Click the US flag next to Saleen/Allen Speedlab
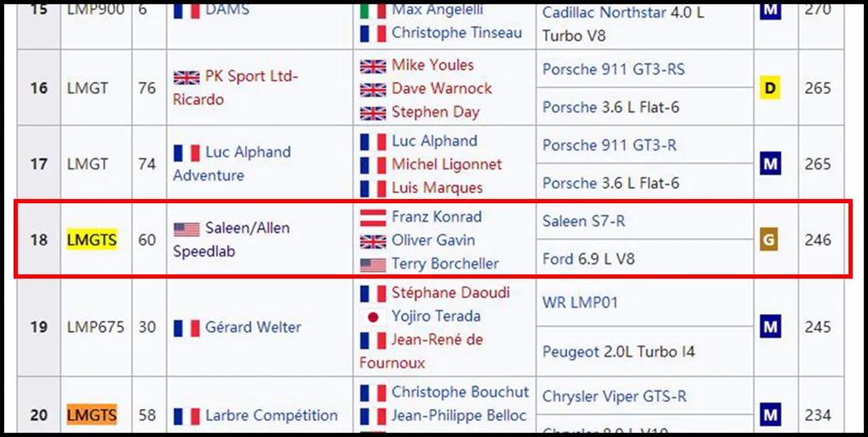 tap(186, 229)
